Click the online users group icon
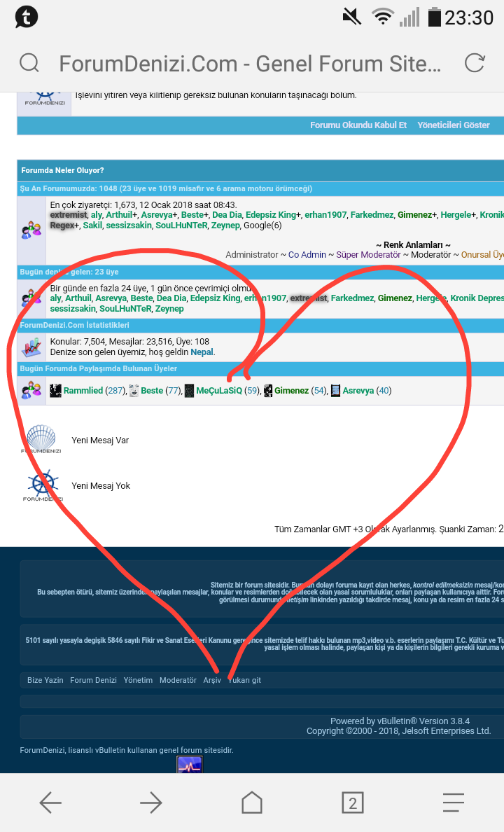Image resolution: width=504 pixels, height=832 pixels. 31,230
